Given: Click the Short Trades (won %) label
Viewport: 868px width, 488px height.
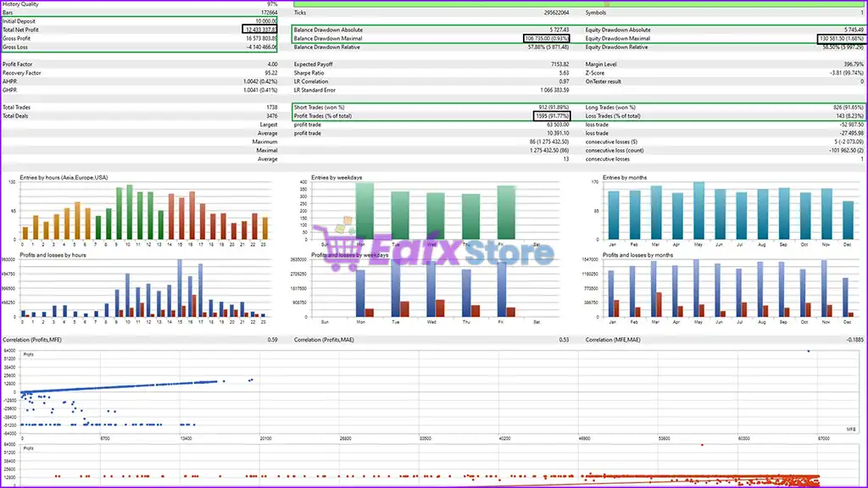Looking at the screenshot, I should (319, 108).
